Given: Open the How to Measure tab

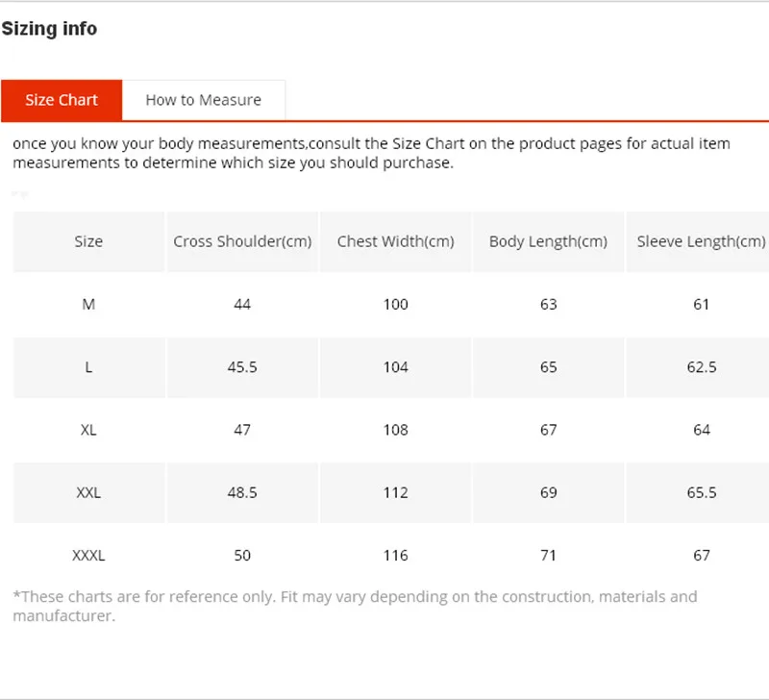Looking at the screenshot, I should coord(204,100).
